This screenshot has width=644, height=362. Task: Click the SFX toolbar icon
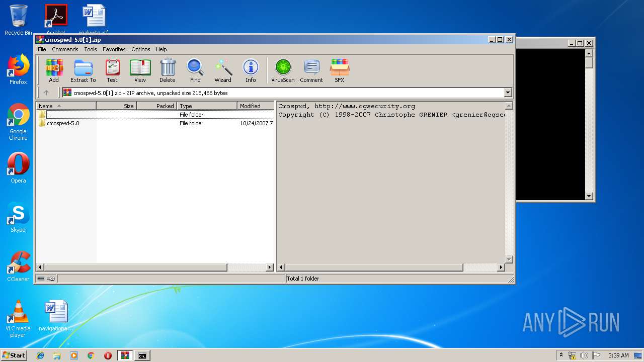tap(340, 70)
